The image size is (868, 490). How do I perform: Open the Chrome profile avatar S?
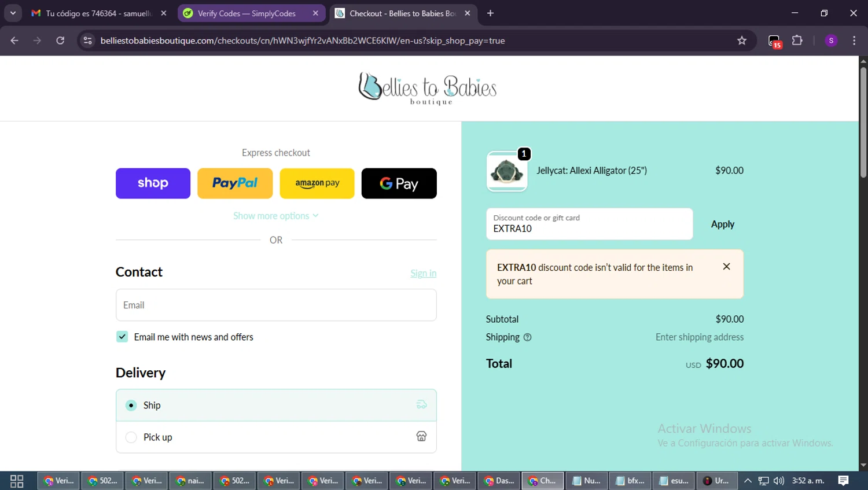pos(831,40)
